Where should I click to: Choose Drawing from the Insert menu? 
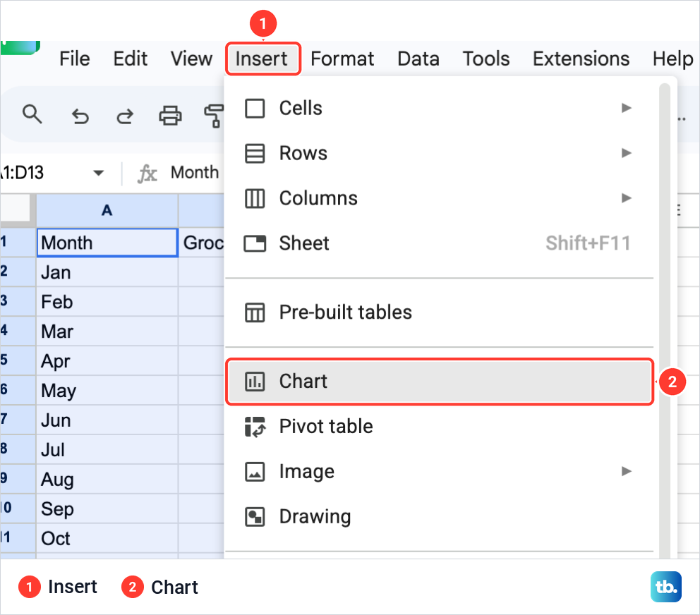[440, 517]
